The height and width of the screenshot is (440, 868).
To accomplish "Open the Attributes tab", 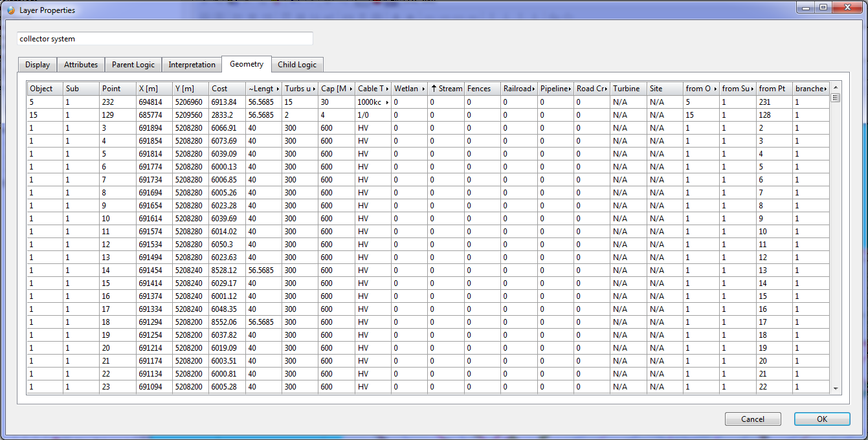I will [x=81, y=65].
